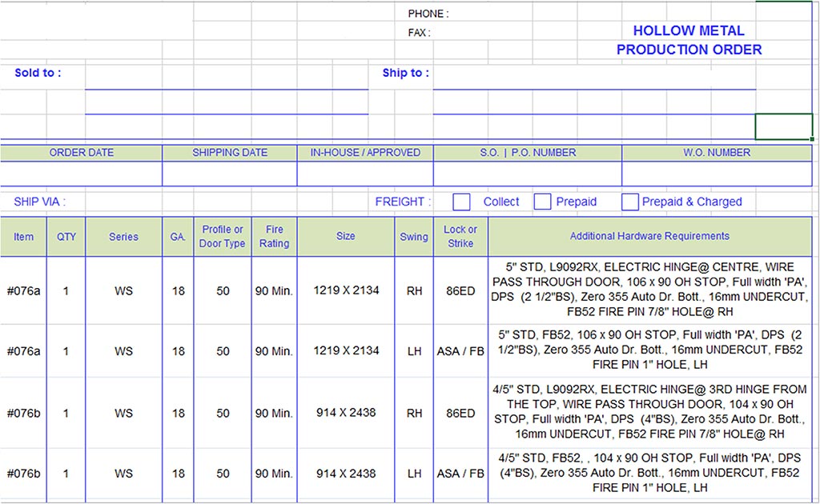Enable the Prepaid & Charged checkbox
The height and width of the screenshot is (504, 820).
[630, 202]
